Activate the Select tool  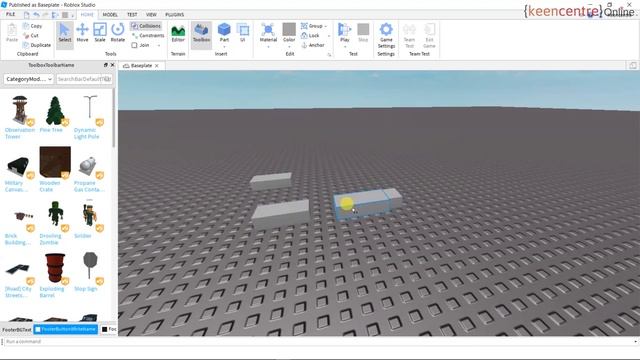pyautogui.click(x=64, y=33)
